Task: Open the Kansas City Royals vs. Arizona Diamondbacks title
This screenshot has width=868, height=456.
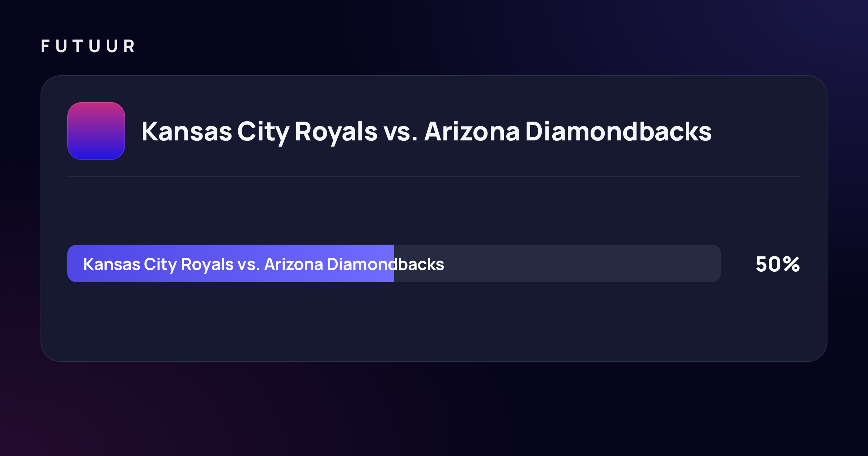Action: [x=426, y=132]
